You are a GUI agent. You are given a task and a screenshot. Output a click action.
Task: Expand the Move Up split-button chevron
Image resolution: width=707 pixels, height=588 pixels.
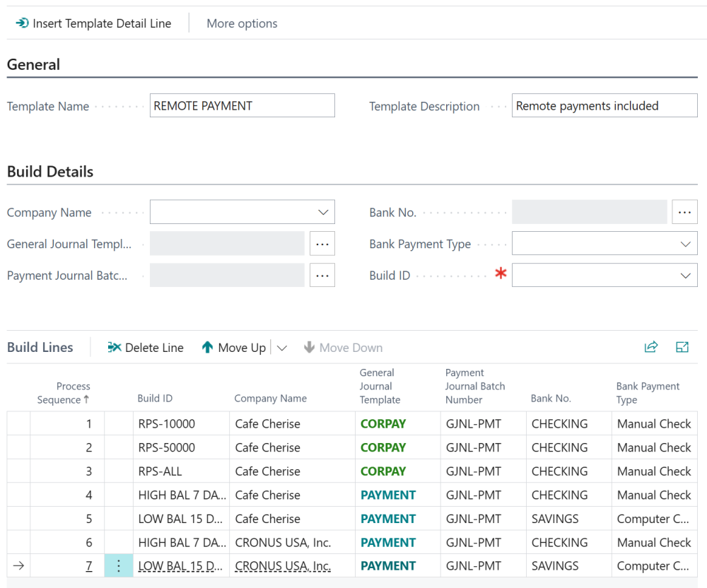281,347
